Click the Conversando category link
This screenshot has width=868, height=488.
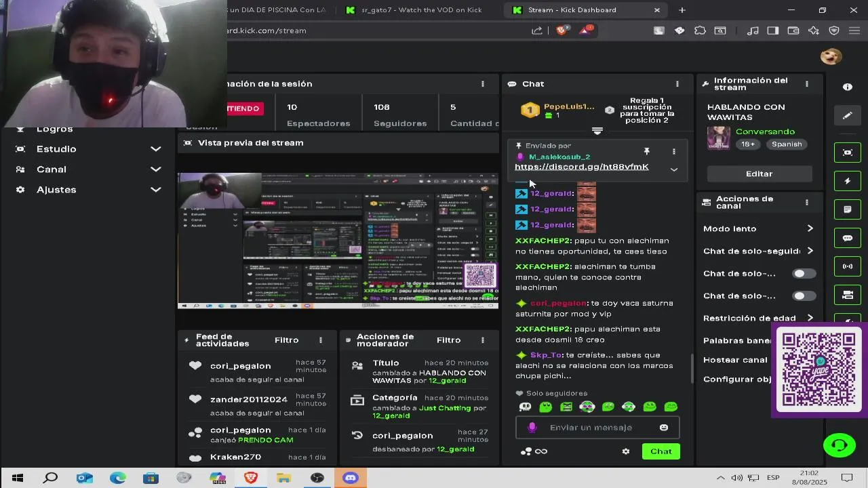[x=765, y=131]
